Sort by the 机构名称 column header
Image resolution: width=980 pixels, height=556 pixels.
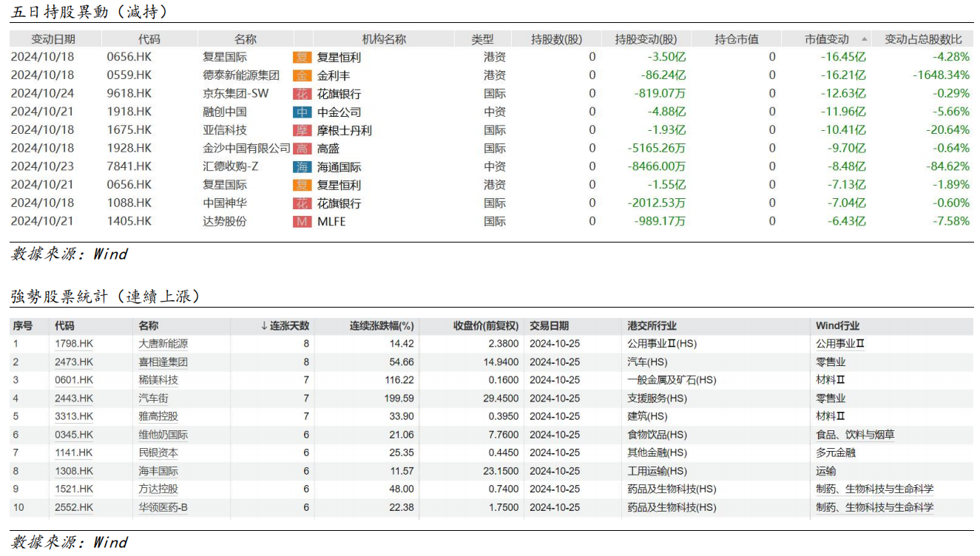click(384, 39)
